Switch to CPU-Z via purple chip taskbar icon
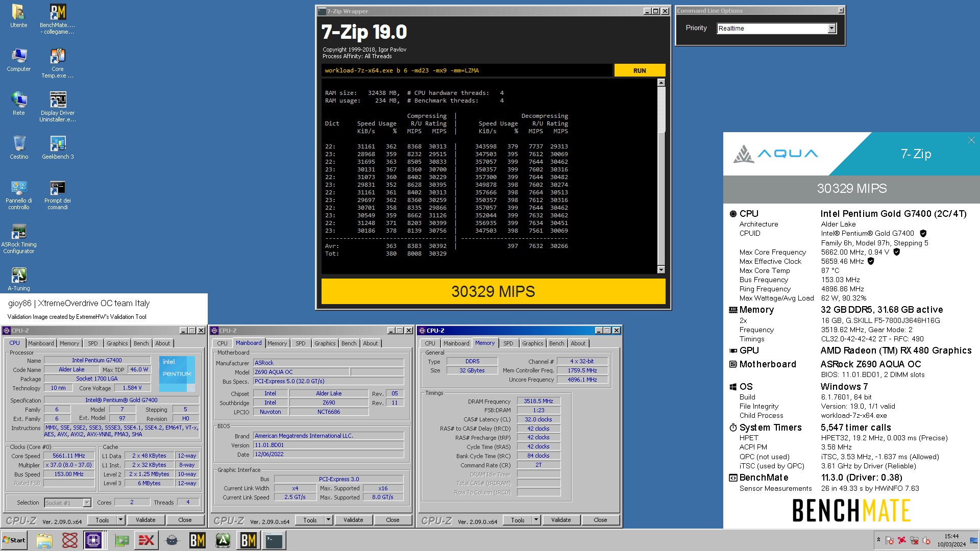Viewport: 980px width, 551px height. 94,540
